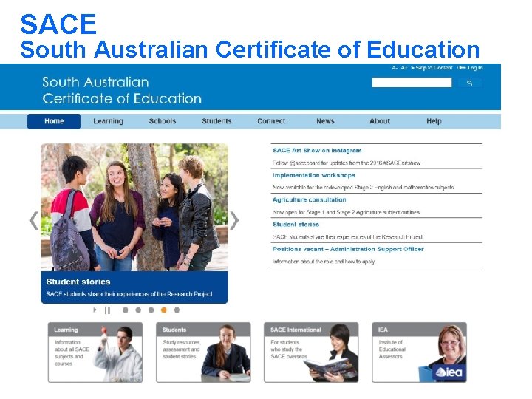Click 'Study resources, assessment and student stories' text

tap(182, 349)
